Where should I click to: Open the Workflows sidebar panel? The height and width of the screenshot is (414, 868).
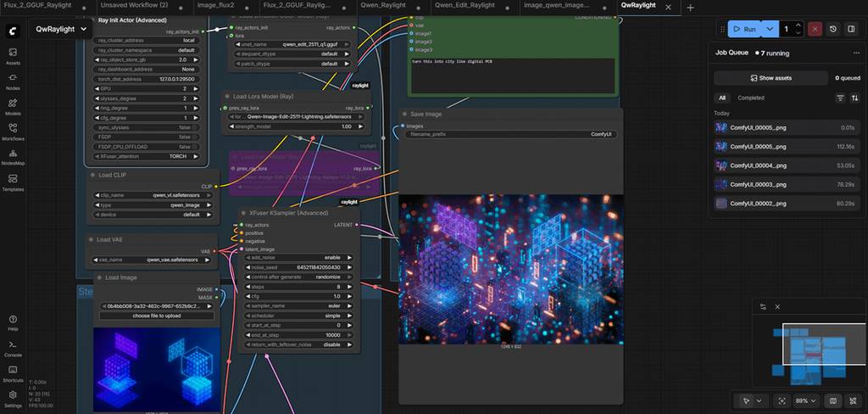[13, 131]
